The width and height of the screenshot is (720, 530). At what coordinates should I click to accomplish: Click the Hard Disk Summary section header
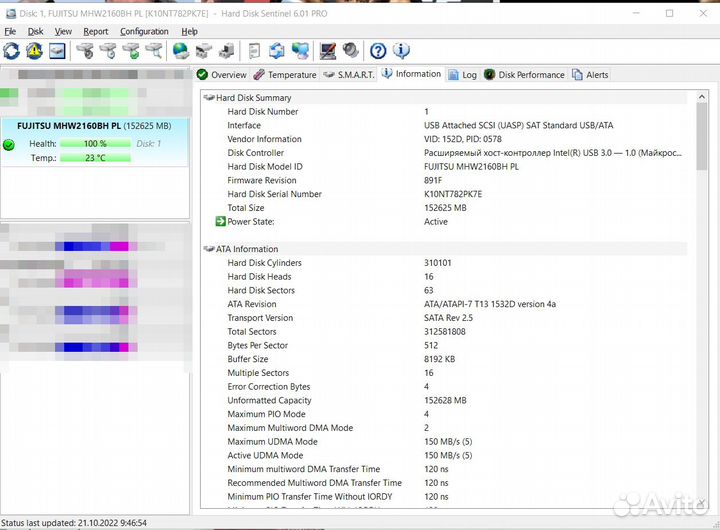(x=444, y=97)
